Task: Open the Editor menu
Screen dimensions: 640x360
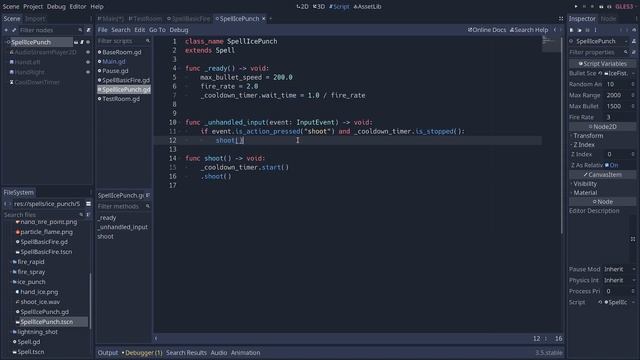Action: tap(78, 7)
